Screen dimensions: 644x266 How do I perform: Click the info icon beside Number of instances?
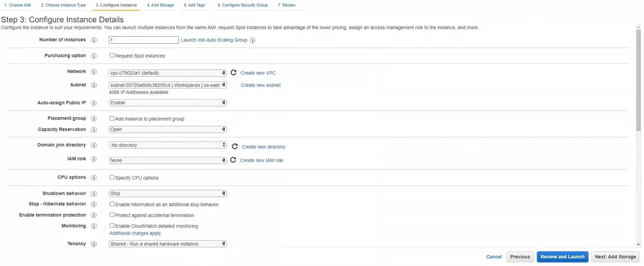point(94,40)
